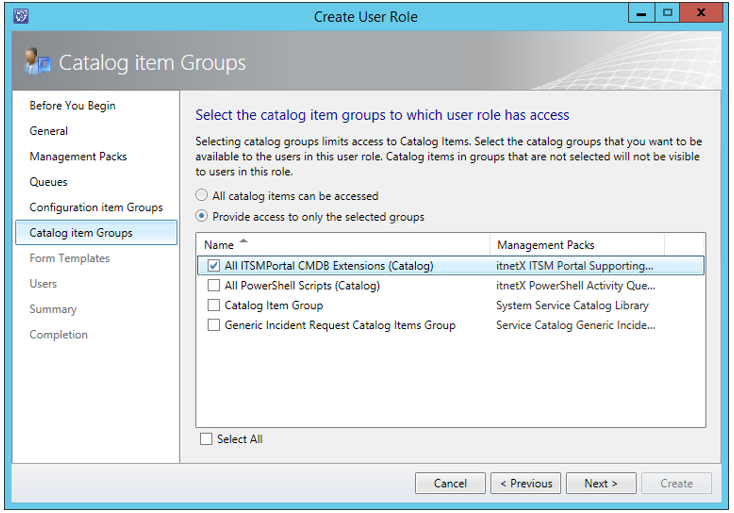The height and width of the screenshot is (513, 734).
Task: Proceed with the Next button
Action: (x=601, y=484)
